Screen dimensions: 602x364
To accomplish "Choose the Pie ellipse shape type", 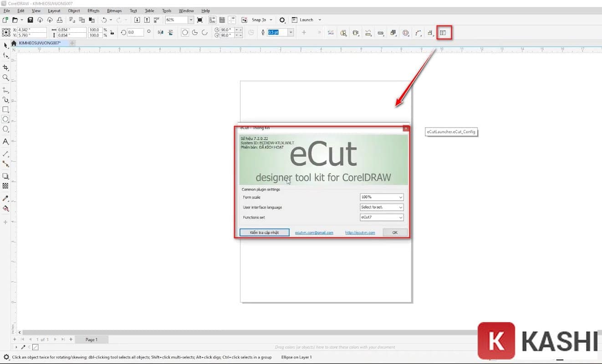I will (195, 32).
